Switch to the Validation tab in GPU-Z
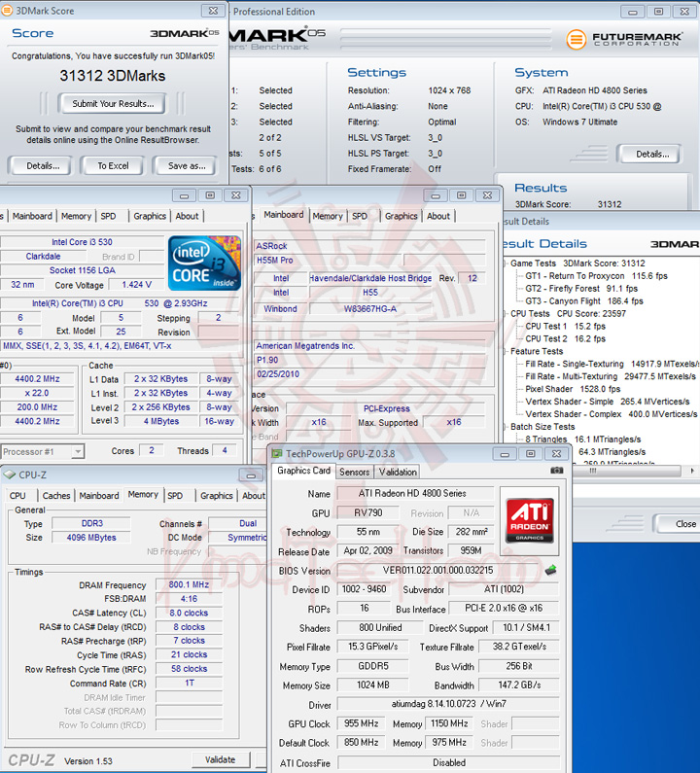The image size is (700, 773). pos(398,472)
